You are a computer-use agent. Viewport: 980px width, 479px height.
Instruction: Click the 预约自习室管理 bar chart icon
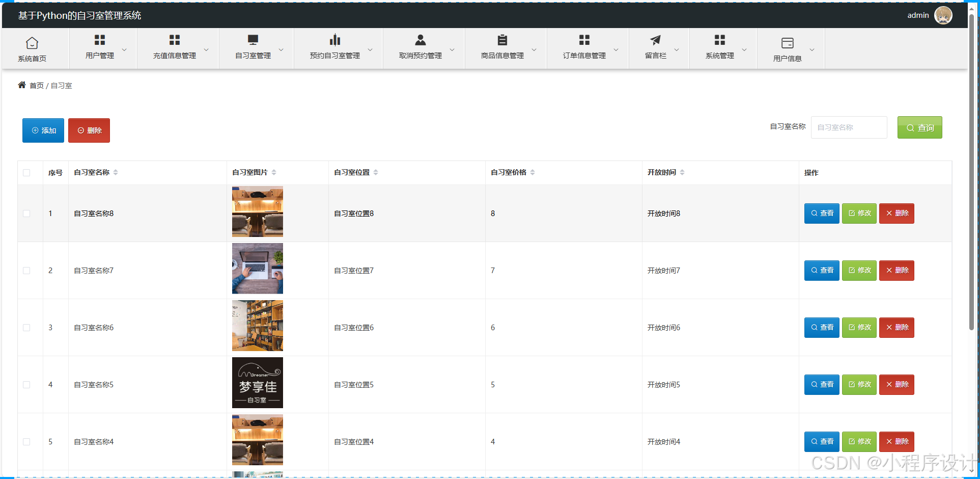tap(335, 40)
